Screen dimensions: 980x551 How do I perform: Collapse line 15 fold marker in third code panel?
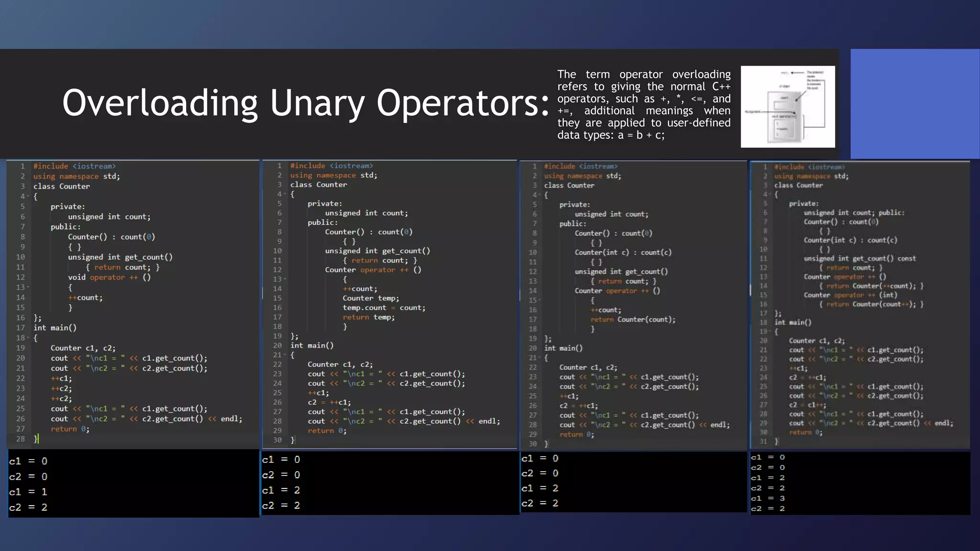540,300
